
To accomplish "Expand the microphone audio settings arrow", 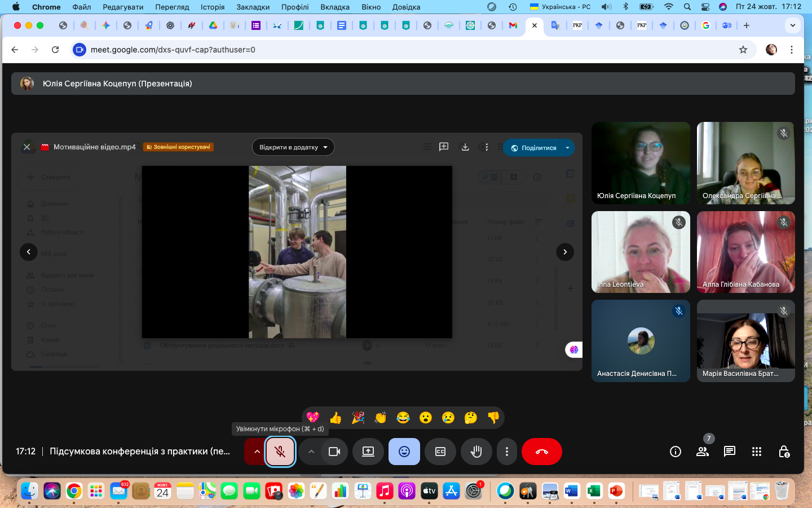I will 257,452.
